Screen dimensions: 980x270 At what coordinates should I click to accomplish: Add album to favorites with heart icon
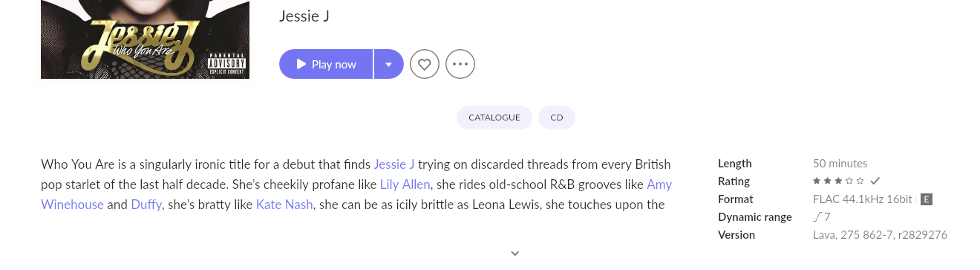point(425,64)
